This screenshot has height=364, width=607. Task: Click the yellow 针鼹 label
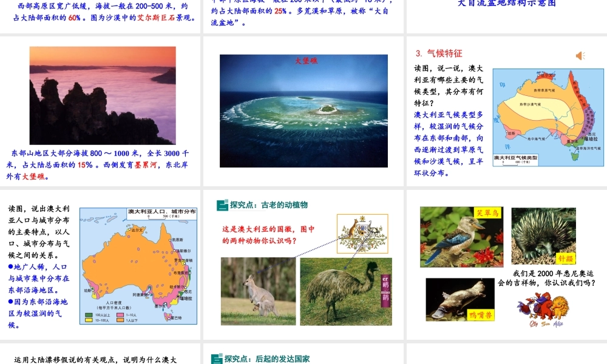pyautogui.click(x=565, y=258)
